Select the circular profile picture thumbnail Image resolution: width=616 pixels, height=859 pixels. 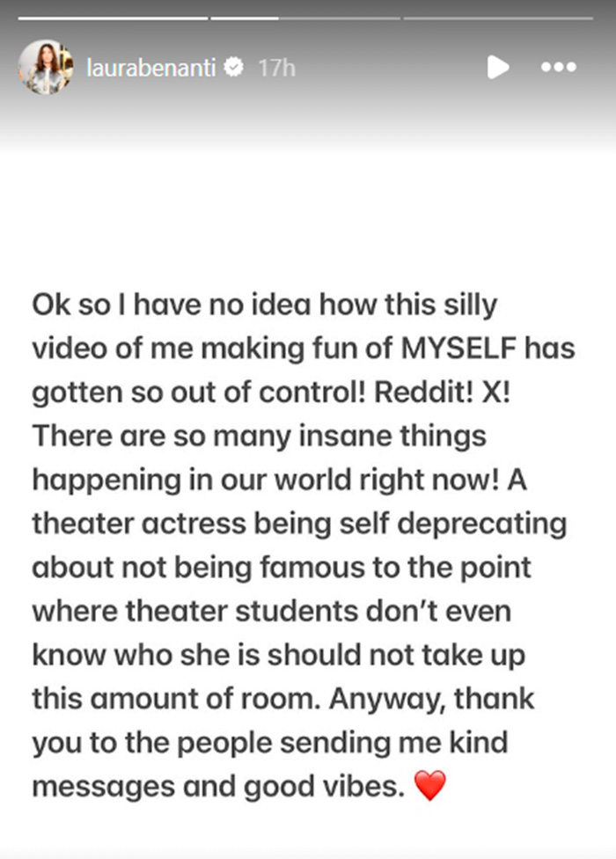point(46,66)
